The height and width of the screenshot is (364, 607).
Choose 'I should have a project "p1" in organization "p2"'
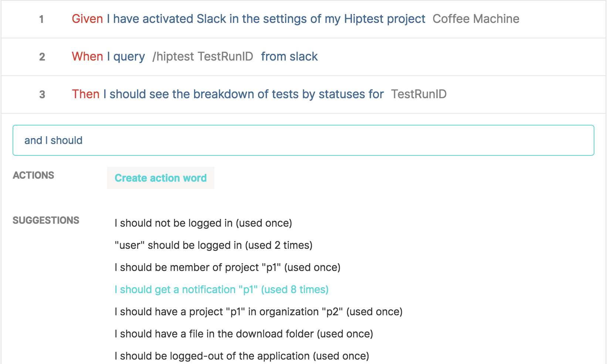[258, 312]
